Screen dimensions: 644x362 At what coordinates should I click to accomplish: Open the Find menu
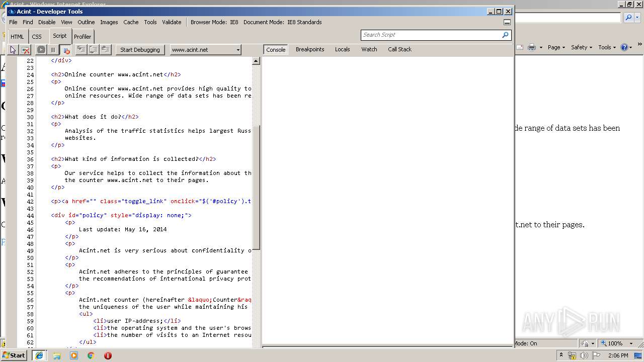tap(28, 22)
